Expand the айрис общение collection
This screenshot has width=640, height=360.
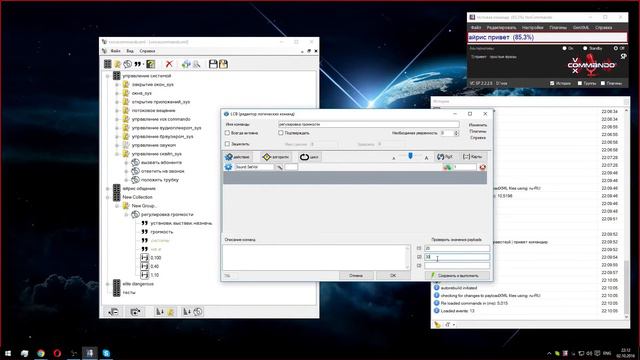(108, 189)
